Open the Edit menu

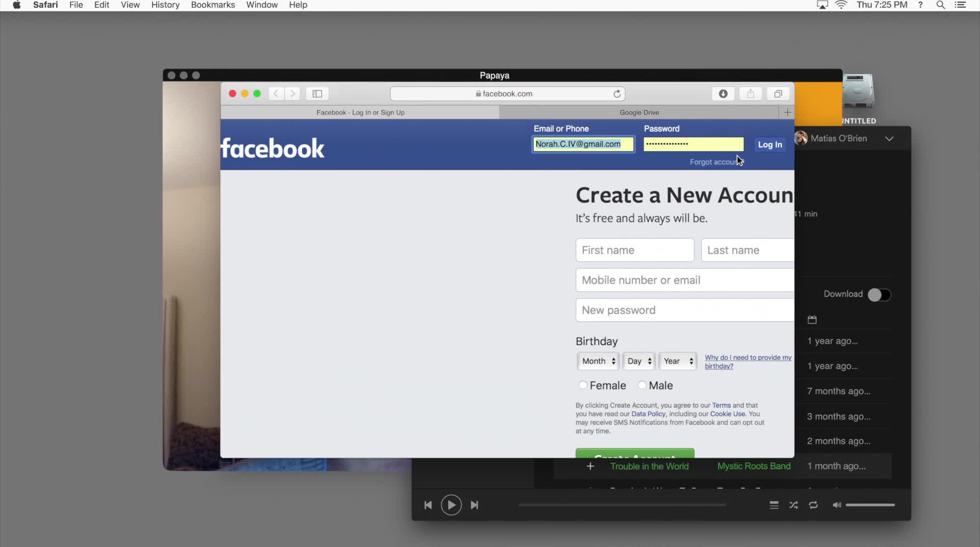tap(102, 5)
